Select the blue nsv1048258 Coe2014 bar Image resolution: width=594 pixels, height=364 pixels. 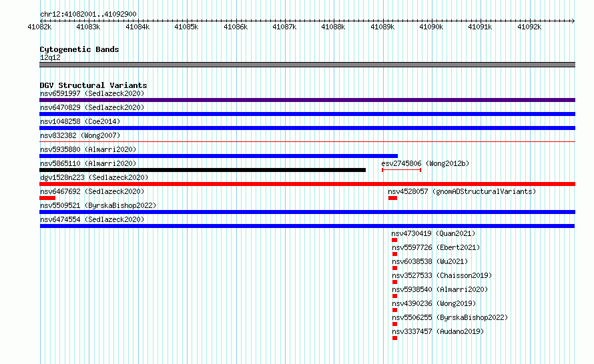pyautogui.click(x=307, y=128)
